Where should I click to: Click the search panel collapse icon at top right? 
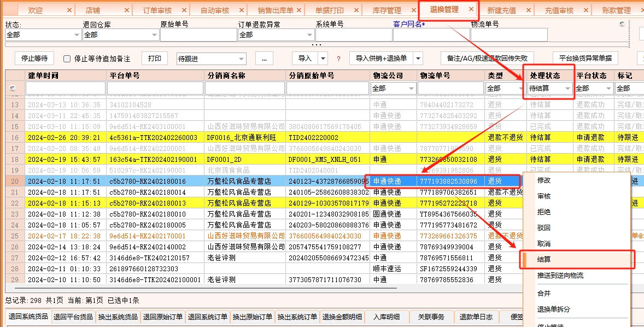pyautogui.click(x=622, y=25)
